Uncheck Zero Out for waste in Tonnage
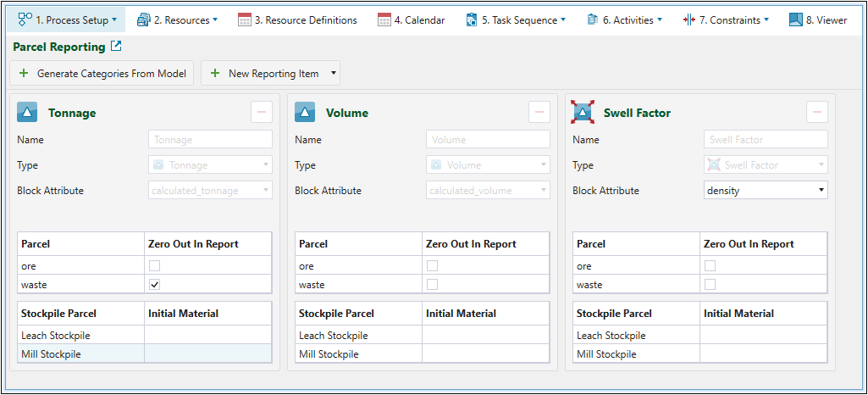Screen dimensions: 868x395 pyautogui.click(x=154, y=285)
